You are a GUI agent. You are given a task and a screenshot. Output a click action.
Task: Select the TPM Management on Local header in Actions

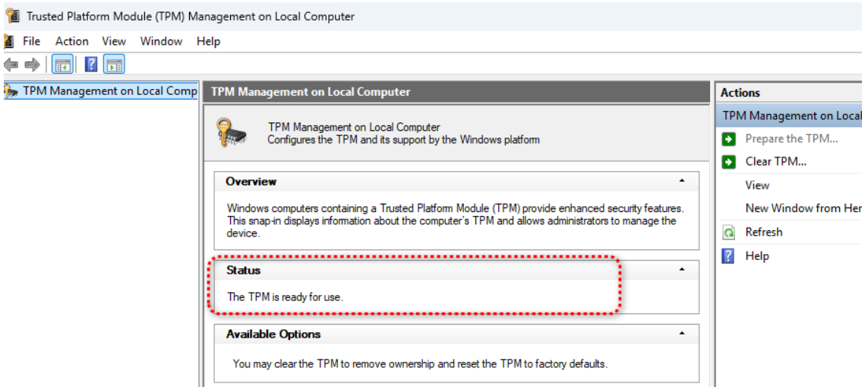(789, 116)
